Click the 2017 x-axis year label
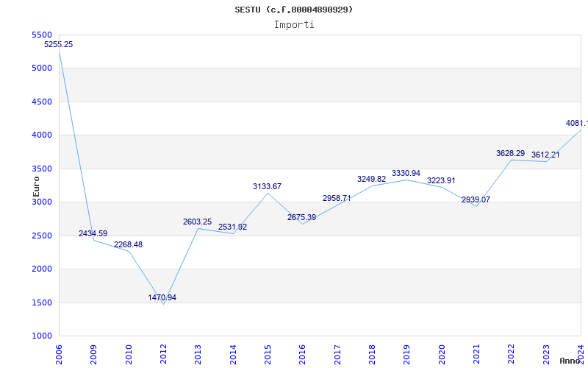This screenshot has height=368, width=588. (x=337, y=355)
